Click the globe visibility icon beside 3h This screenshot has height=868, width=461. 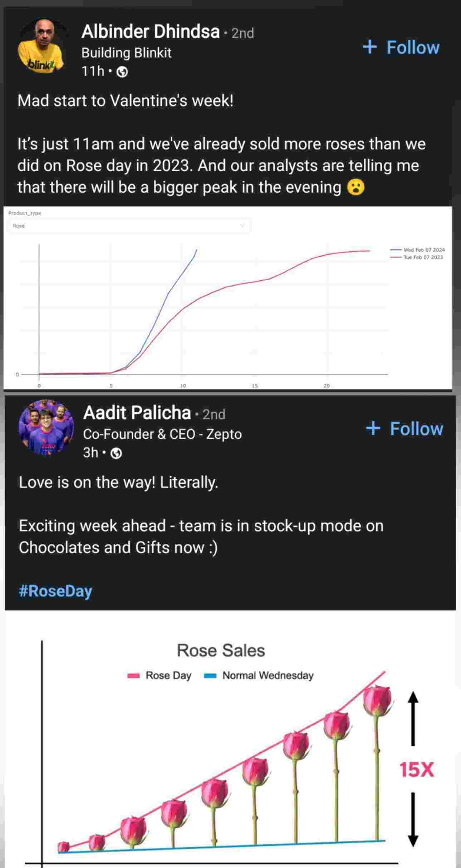pos(117,453)
